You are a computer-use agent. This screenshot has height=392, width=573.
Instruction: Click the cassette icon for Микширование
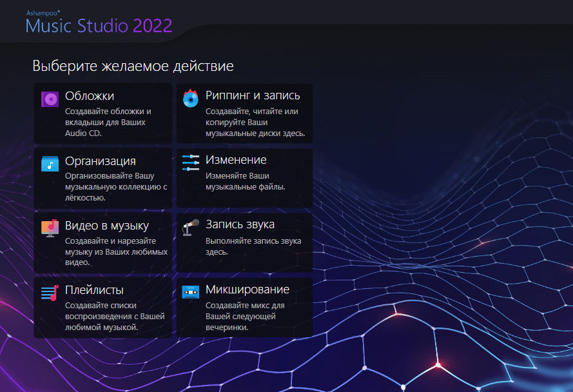[x=190, y=292]
